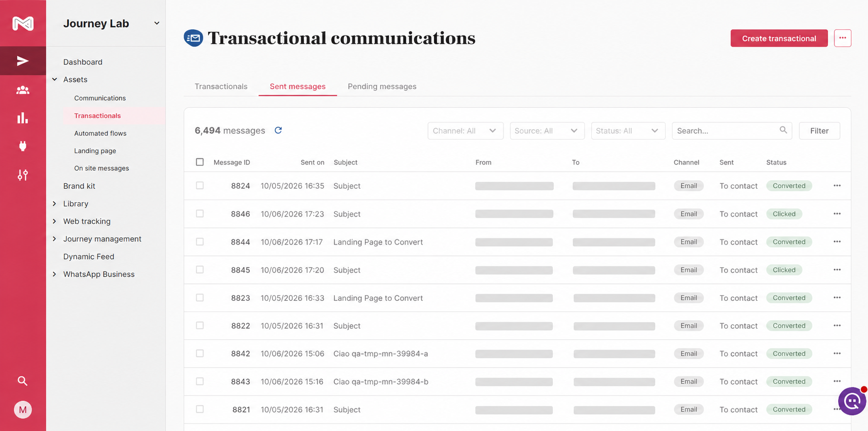Refresh the messages count
This screenshot has height=431, width=868.
pyautogui.click(x=278, y=130)
